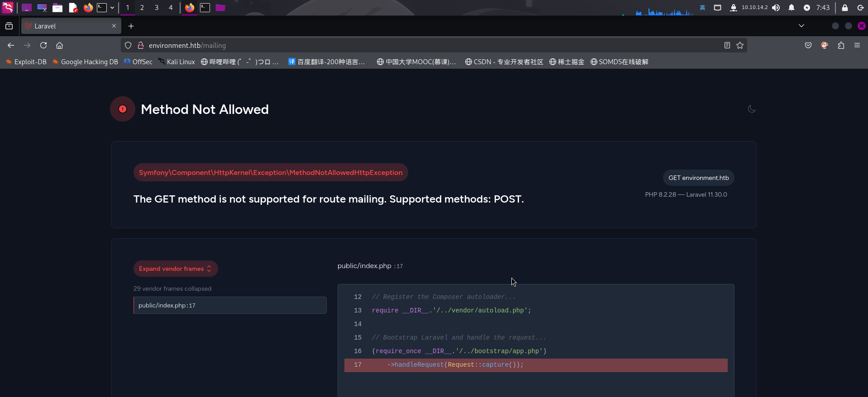Click the 7:43 clock in the panel

pos(823,8)
